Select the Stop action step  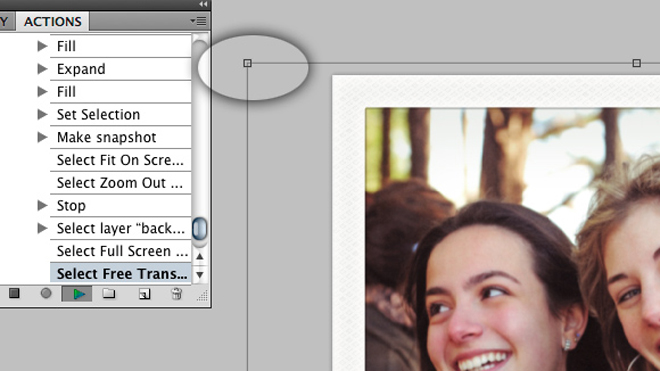click(x=120, y=205)
